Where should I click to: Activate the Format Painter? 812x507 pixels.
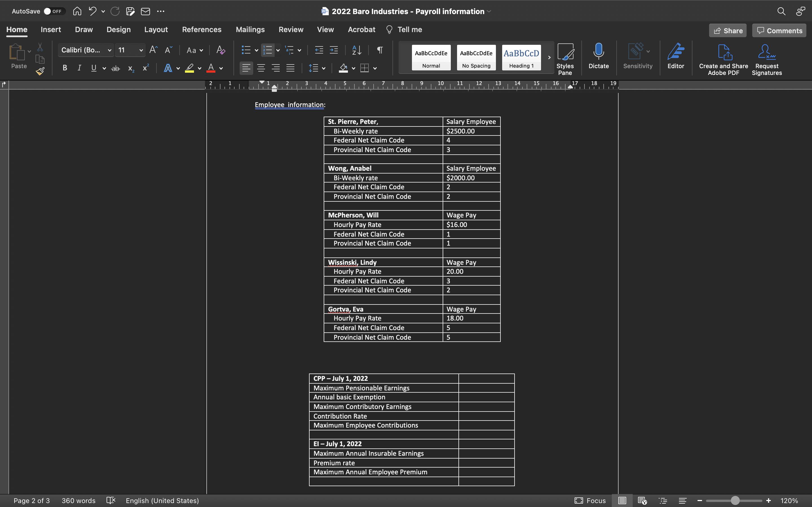pos(40,71)
